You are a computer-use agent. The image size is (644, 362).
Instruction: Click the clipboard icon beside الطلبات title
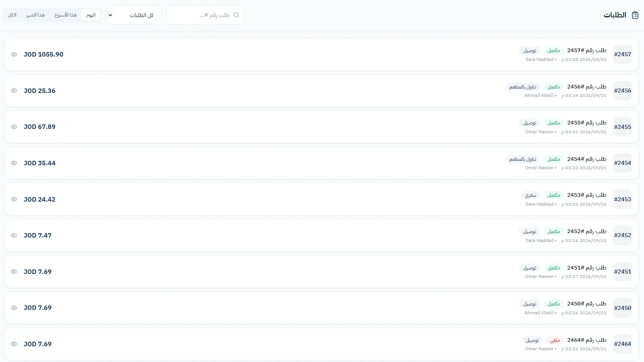click(635, 15)
